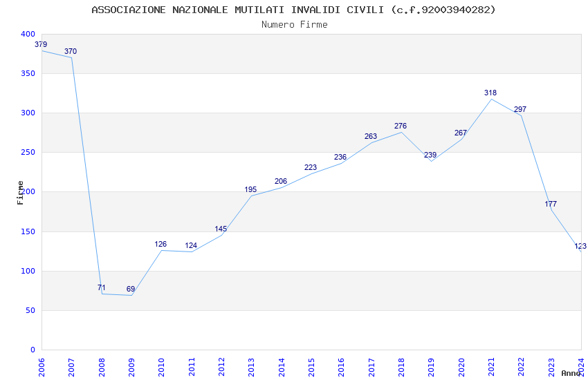Click the data label 123 for 2024
The height and width of the screenshot is (380, 588).
(x=580, y=247)
